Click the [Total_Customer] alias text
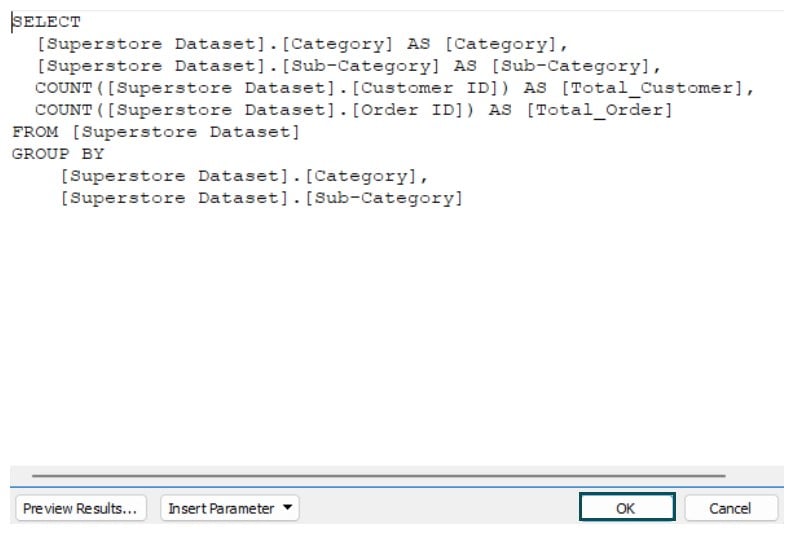786x533 pixels. 652,88
